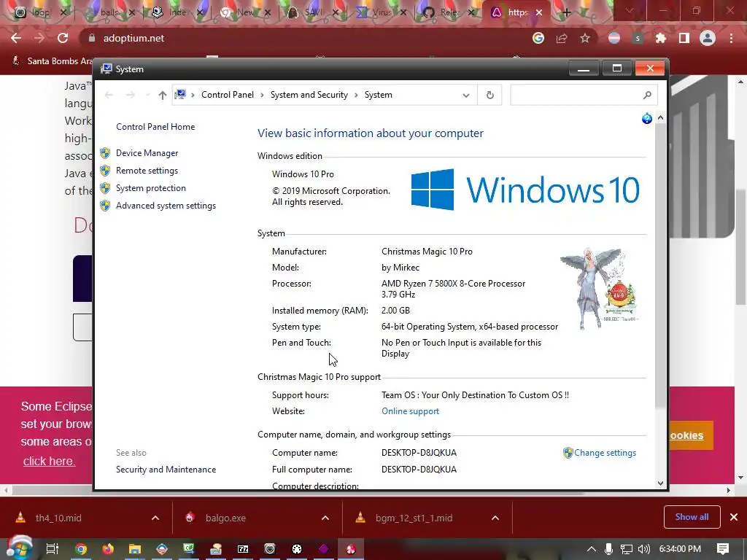747x560 pixels.
Task: Open Remote settings link
Action: click(x=147, y=171)
